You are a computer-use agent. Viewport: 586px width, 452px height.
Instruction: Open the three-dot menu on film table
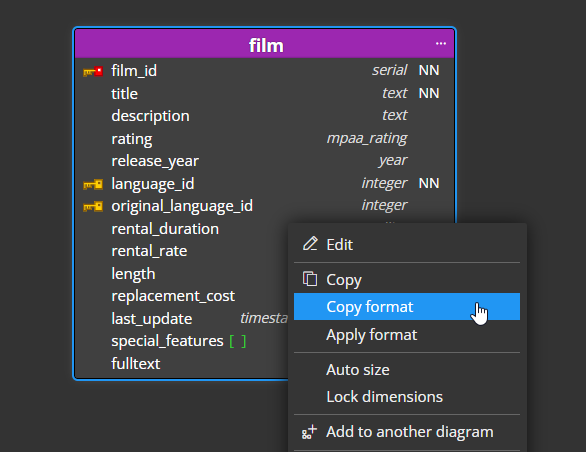coord(441,44)
